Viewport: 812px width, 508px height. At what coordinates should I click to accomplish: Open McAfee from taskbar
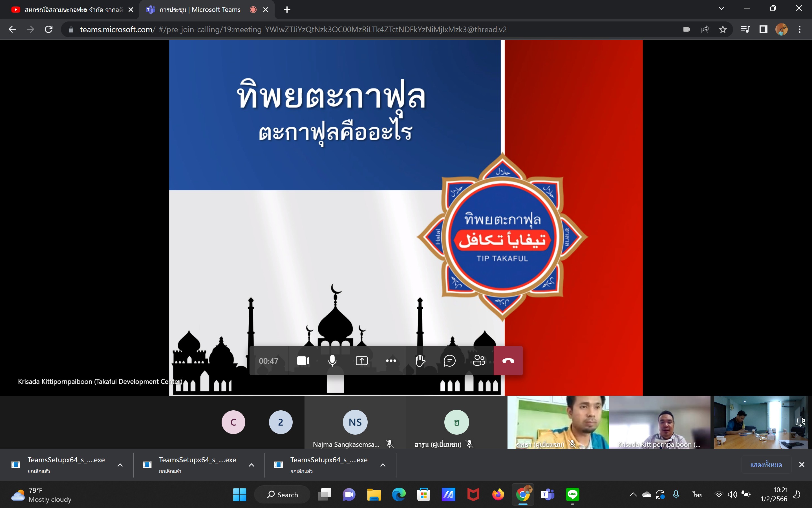(473, 494)
